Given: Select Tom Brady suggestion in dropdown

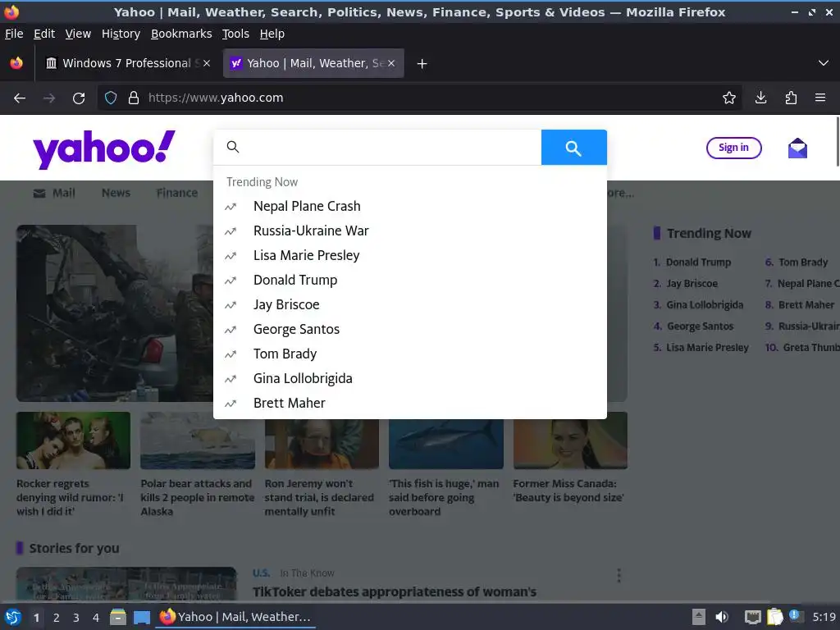Looking at the screenshot, I should click(x=410, y=354).
